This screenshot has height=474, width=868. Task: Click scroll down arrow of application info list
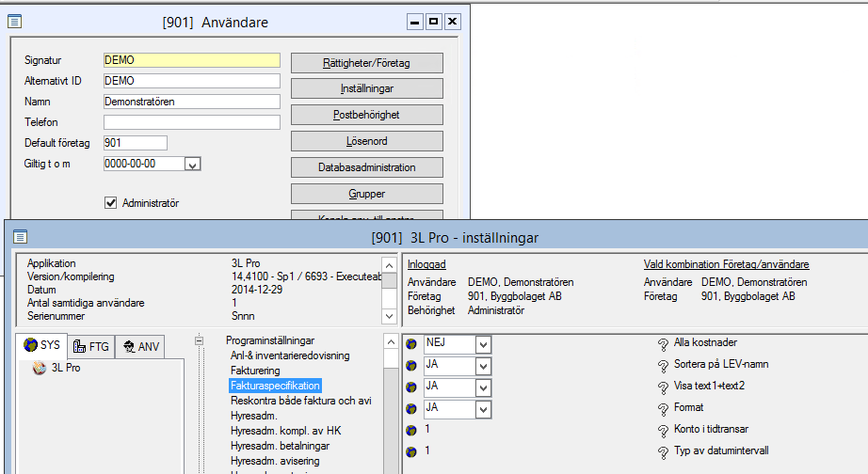pyautogui.click(x=389, y=316)
